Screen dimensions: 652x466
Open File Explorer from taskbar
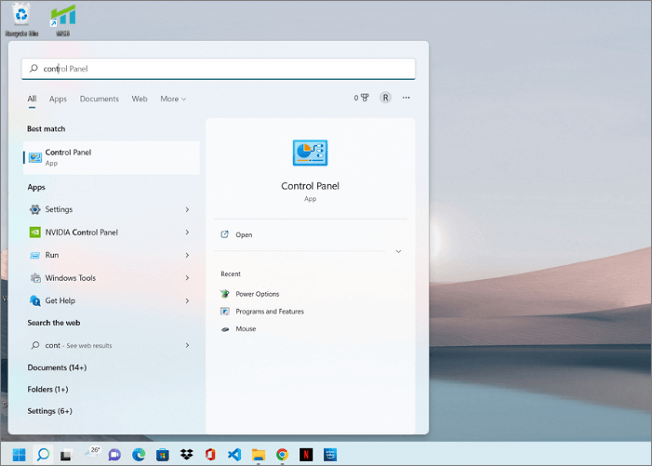[x=258, y=455]
